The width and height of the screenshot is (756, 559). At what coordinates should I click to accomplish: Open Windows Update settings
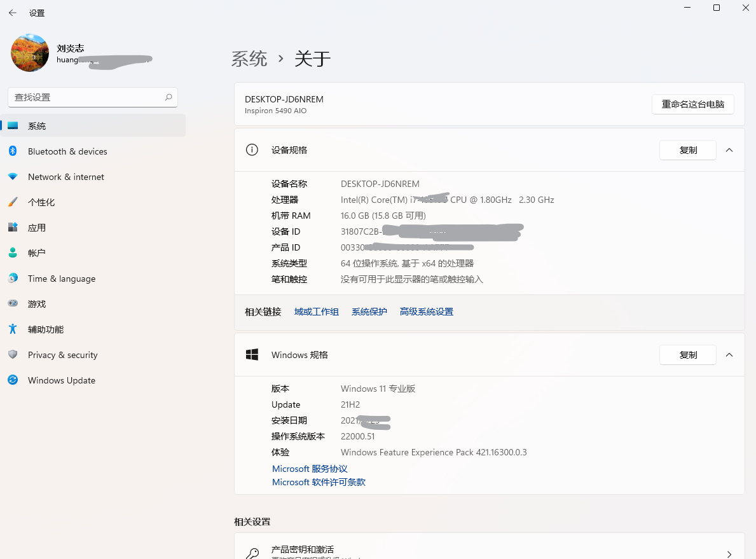pyautogui.click(x=61, y=380)
